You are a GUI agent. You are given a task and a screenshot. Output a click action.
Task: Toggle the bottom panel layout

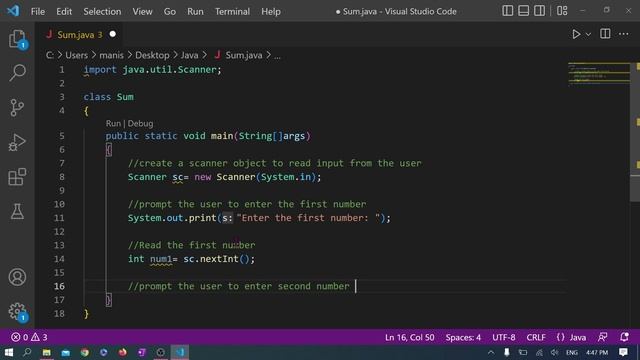coord(523,11)
